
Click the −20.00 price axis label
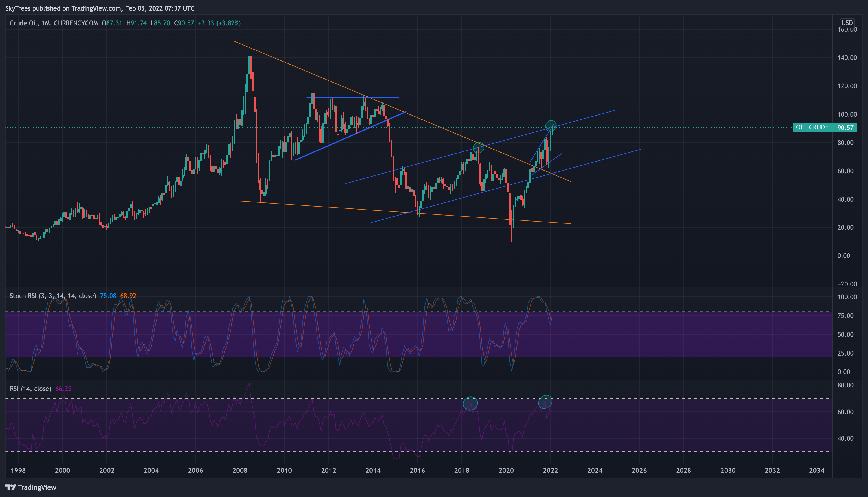point(847,284)
